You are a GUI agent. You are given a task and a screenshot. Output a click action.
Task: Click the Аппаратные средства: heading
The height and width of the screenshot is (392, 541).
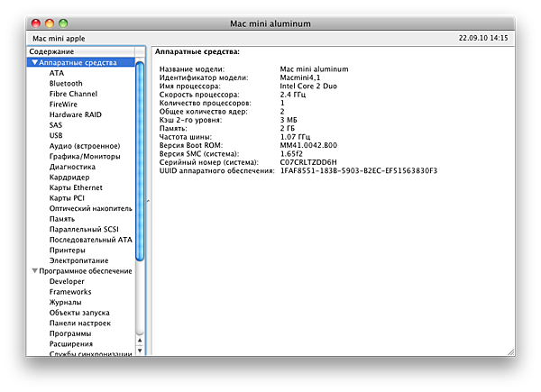(x=197, y=51)
